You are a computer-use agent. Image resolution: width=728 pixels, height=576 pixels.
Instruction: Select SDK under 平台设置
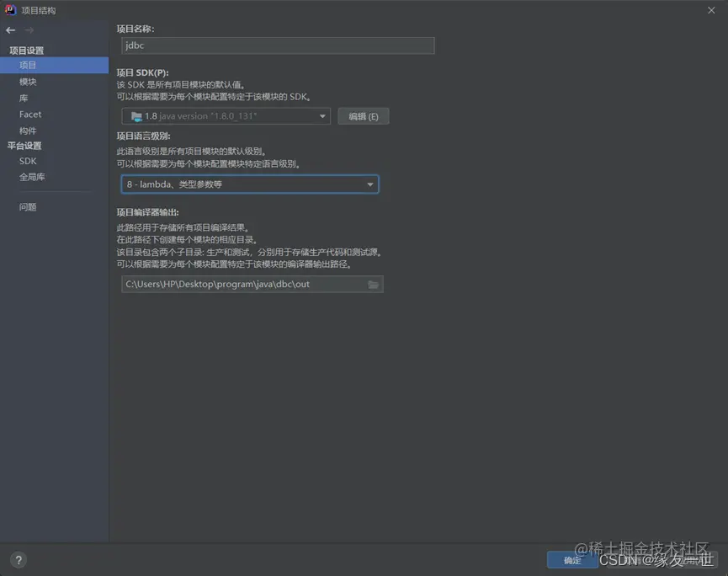point(26,161)
